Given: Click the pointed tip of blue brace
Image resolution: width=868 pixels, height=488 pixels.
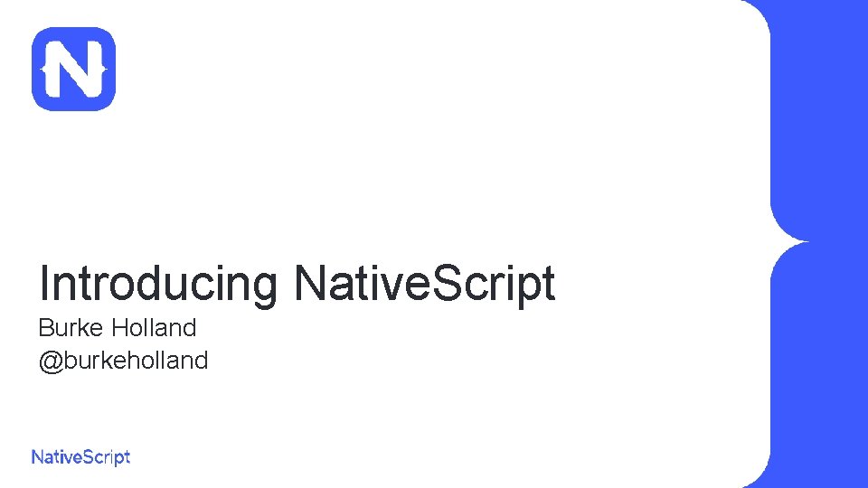Looking at the screenshot, I should 805,241.
